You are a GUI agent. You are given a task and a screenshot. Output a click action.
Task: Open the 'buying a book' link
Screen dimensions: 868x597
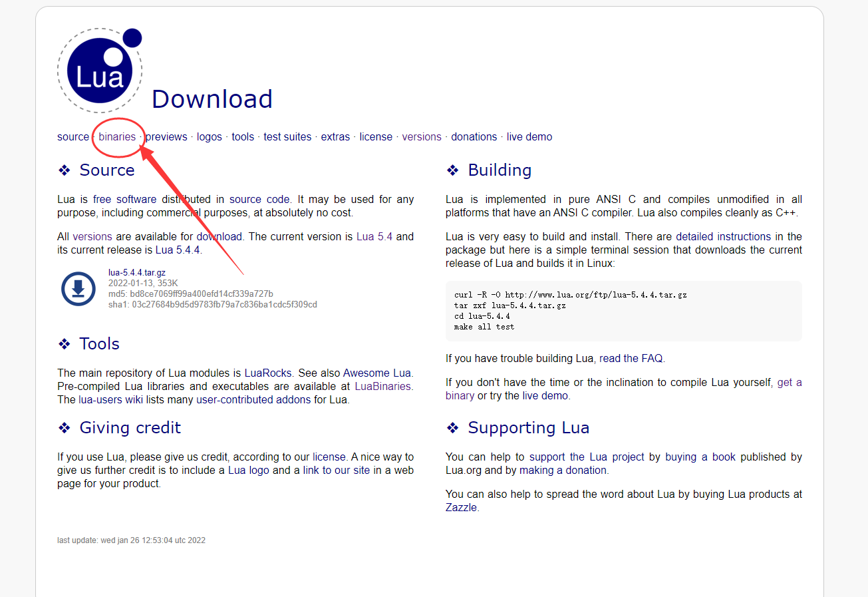click(x=700, y=457)
